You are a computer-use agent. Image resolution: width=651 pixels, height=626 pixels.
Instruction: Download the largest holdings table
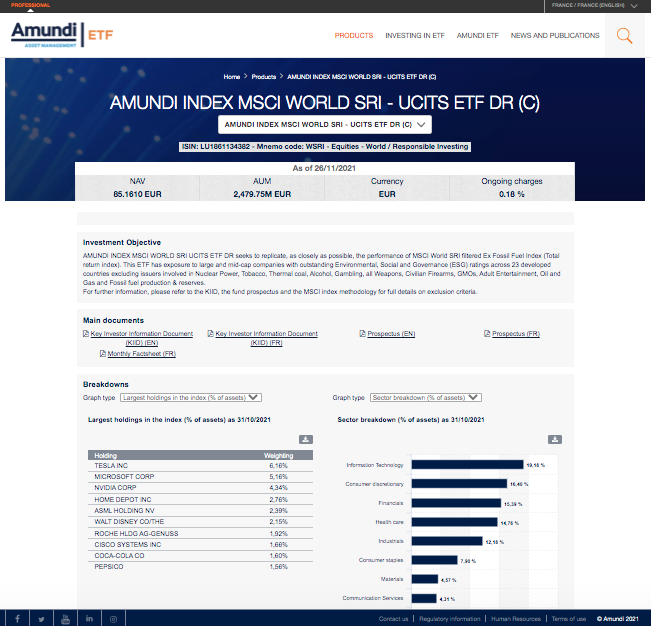(306, 439)
